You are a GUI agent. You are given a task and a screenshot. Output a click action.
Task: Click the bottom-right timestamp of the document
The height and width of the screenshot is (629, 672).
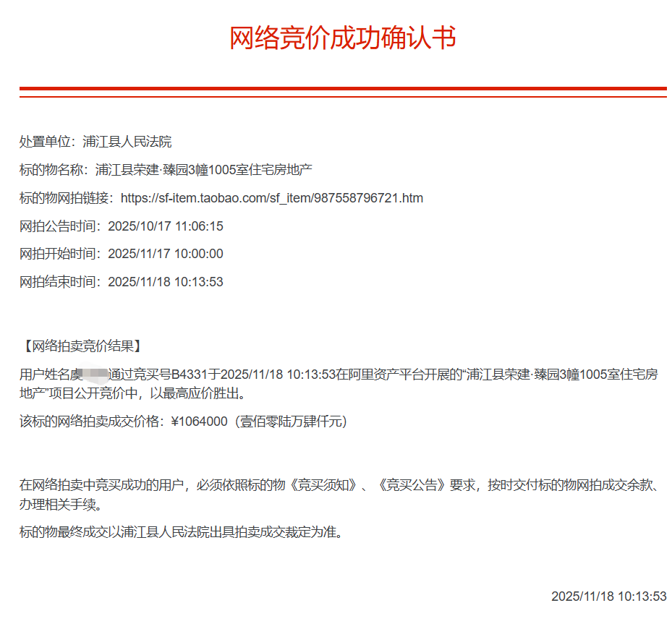tap(608, 596)
